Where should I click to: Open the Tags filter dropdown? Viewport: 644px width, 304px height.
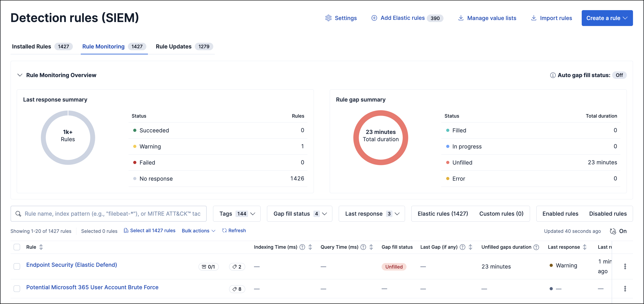coord(237,214)
